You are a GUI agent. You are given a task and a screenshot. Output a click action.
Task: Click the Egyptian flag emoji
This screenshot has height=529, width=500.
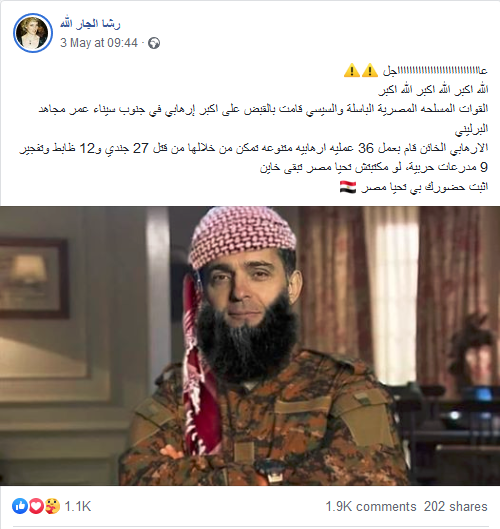pyautogui.click(x=348, y=187)
